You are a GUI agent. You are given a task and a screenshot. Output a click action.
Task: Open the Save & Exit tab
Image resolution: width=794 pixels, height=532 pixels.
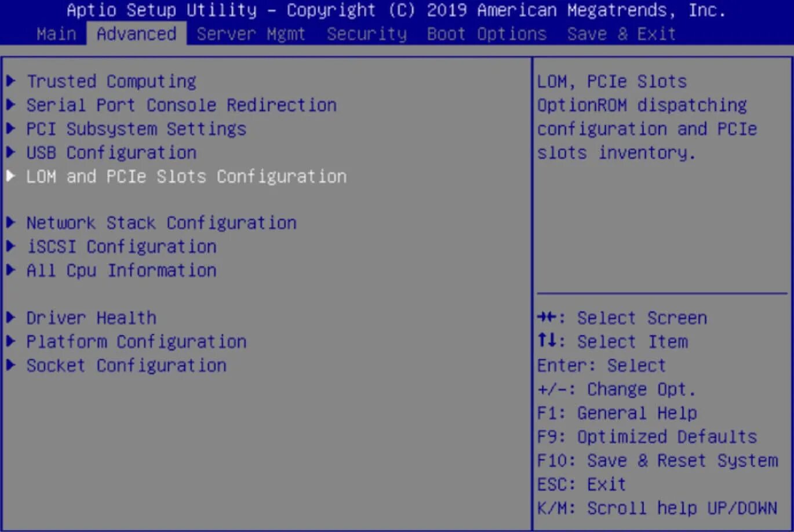[621, 34]
